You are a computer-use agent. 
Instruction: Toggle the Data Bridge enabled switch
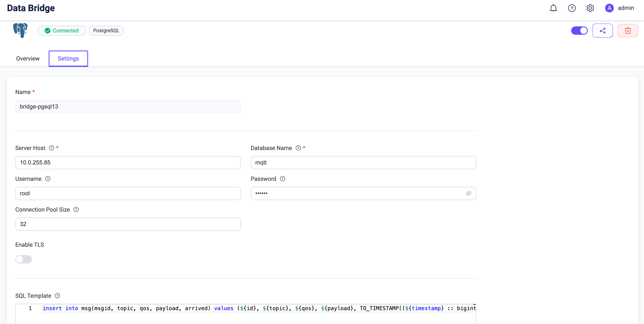coord(579,30)
